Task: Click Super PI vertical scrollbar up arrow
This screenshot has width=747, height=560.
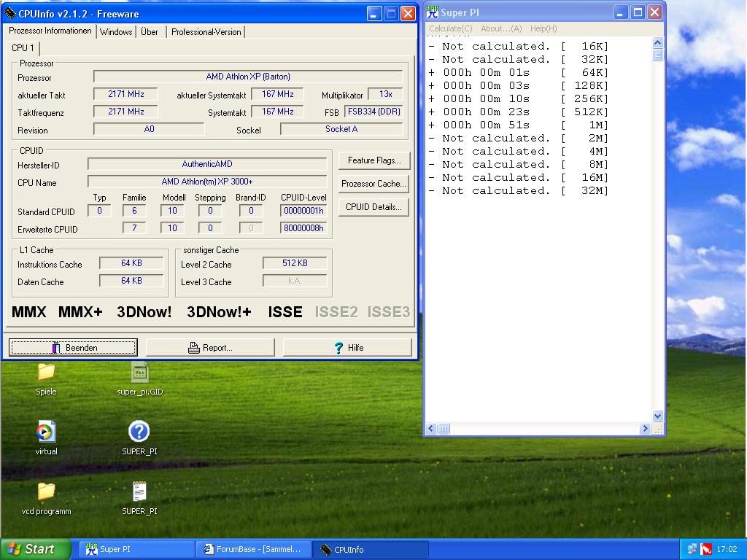Action: tap(657, 42)
